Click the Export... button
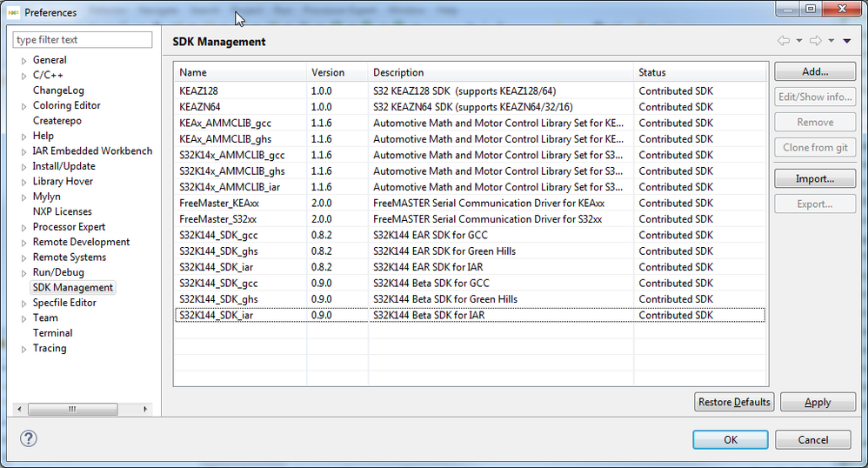The width and height of the screenshot is (868, 468). click(815, 204)
